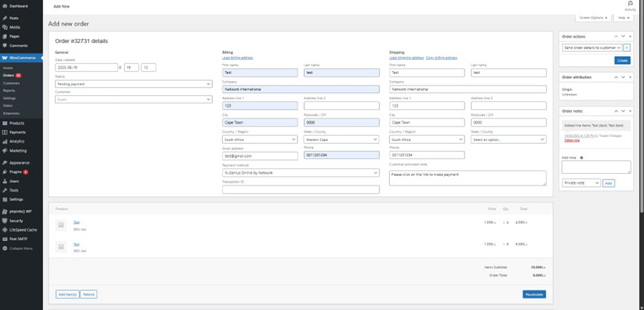Click the second Test product name link
This screenshot has width=644, height=310.
coord(77,244)
